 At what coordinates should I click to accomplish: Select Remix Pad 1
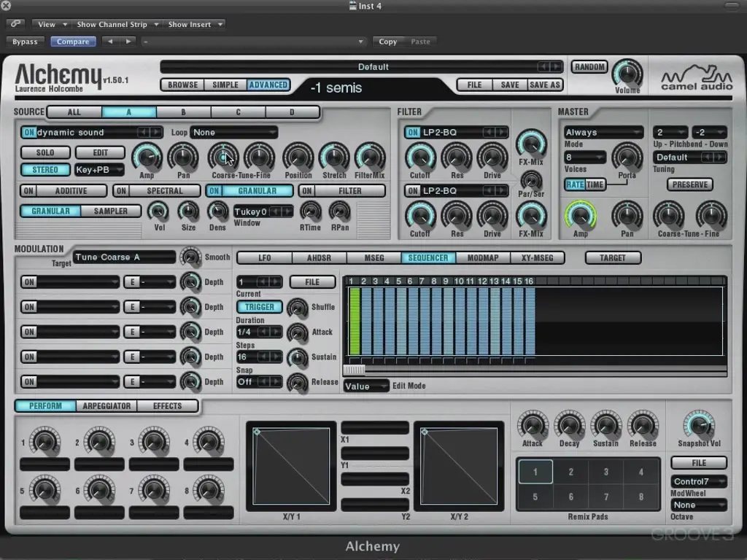535,472
